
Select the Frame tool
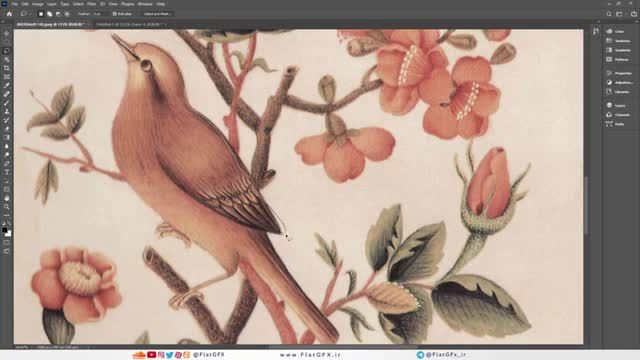coord(7,77)
